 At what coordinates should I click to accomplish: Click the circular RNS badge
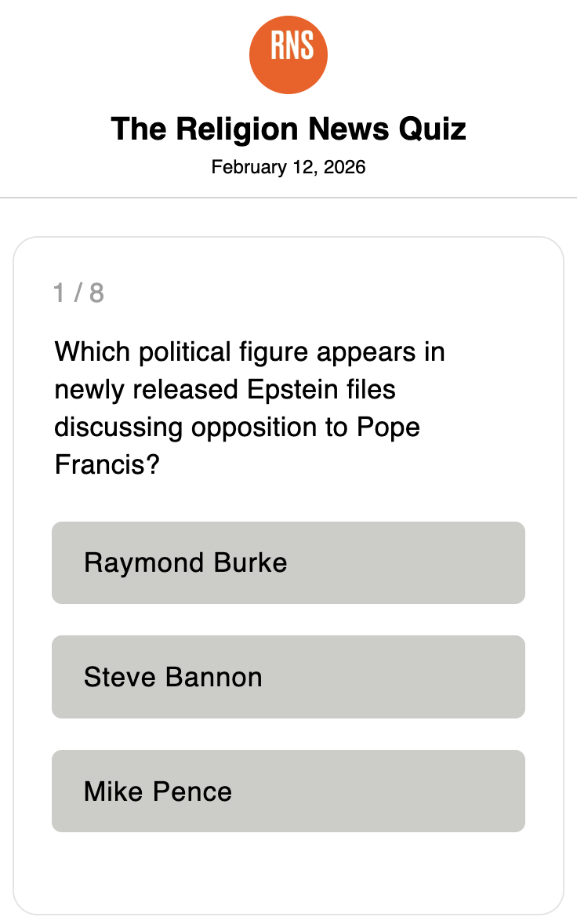[288, 55]
